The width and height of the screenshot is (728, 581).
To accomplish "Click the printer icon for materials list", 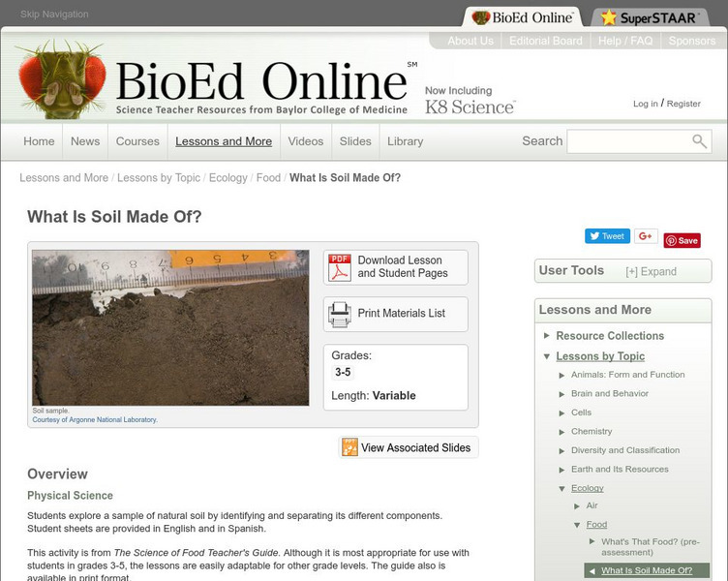I will tap(340, 315).
